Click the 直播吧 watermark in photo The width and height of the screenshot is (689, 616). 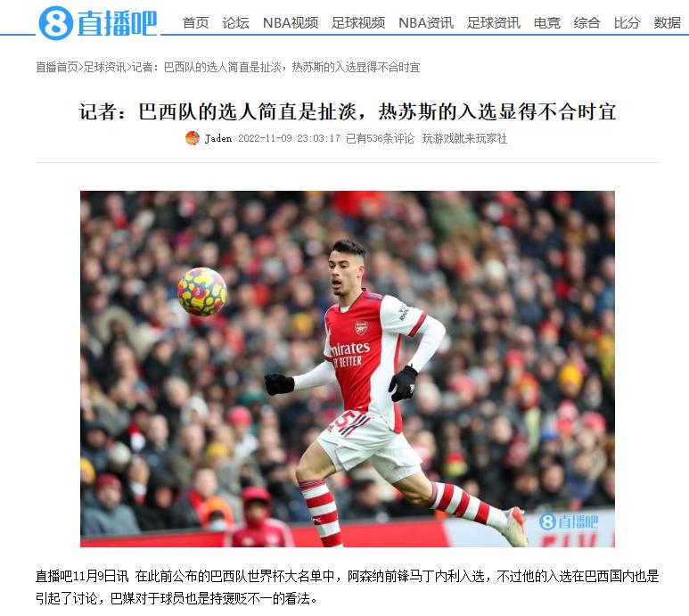coord(568,522)
